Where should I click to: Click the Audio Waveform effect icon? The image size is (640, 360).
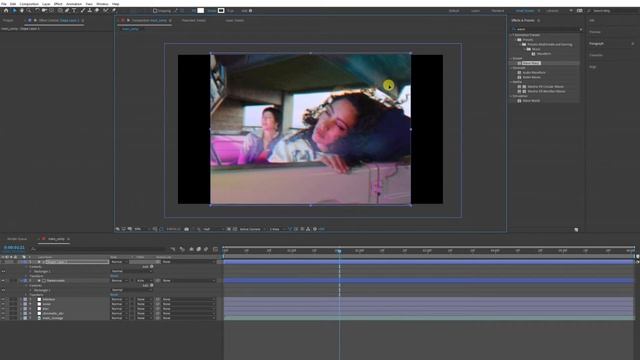pos(519,73)
